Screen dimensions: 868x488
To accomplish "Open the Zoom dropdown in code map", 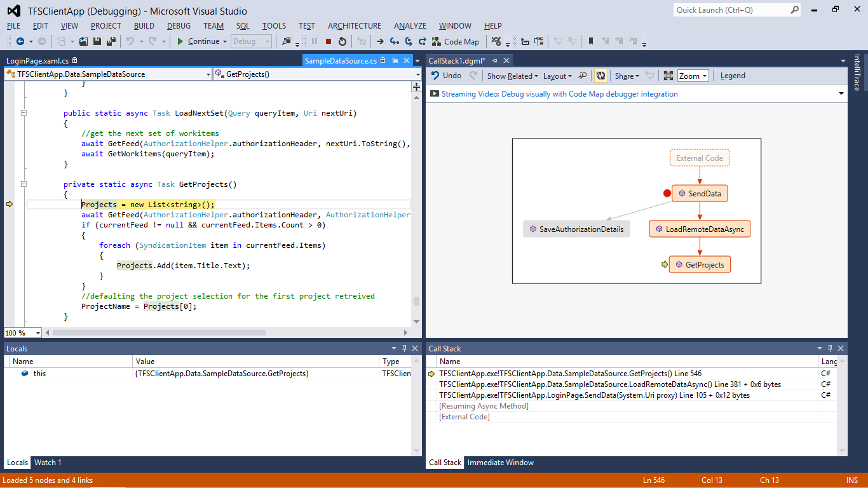I will (x=693, y=76).
